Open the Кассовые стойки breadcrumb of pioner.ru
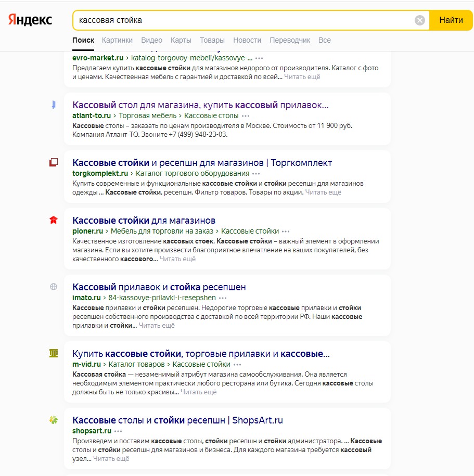The image size is (474, 476). coord(250,231)
